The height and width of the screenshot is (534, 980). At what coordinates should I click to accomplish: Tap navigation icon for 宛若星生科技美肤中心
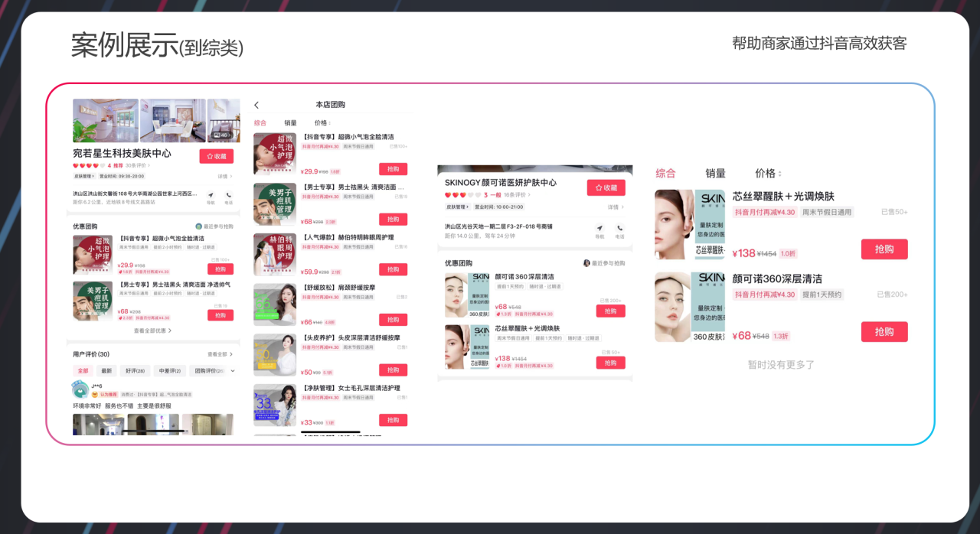click(x=211, y=197)
